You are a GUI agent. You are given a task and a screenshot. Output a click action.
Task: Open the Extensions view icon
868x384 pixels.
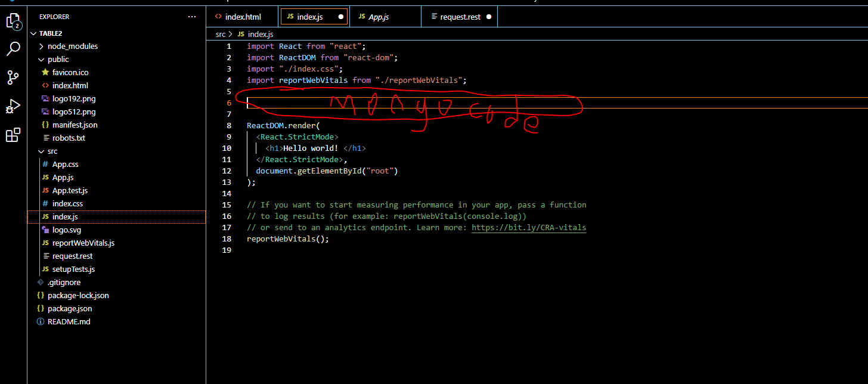(x=13, y=135)
